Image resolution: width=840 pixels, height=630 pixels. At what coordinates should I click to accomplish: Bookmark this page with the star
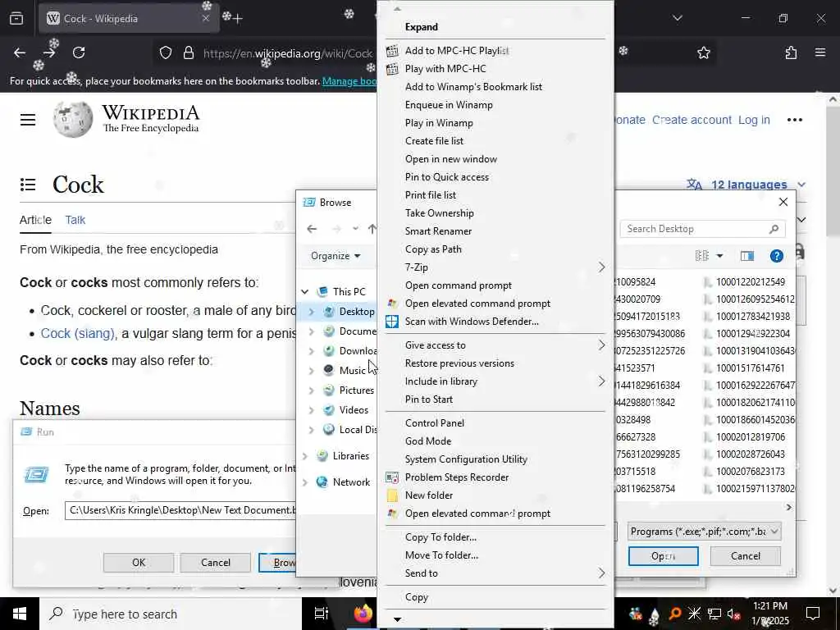point(703,52)
